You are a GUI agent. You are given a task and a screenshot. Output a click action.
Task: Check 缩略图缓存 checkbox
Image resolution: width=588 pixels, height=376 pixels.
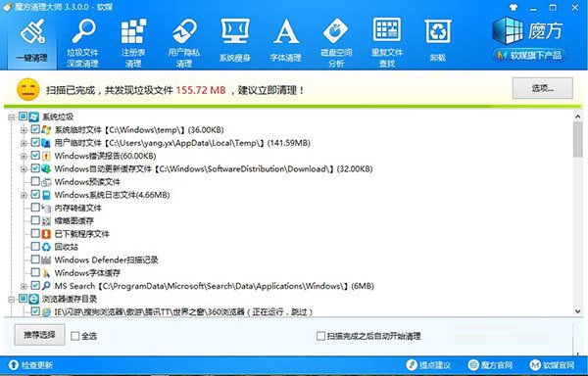(x=35, y=220)
